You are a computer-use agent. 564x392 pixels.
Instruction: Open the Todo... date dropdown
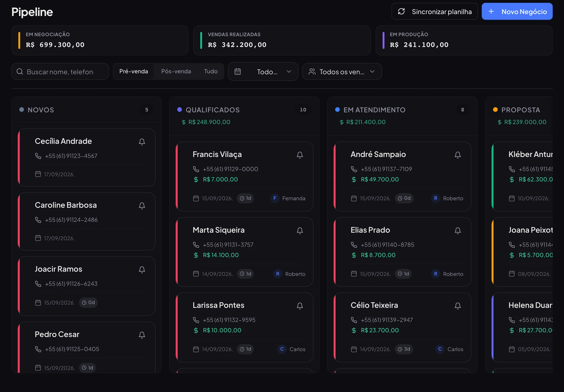263,72
